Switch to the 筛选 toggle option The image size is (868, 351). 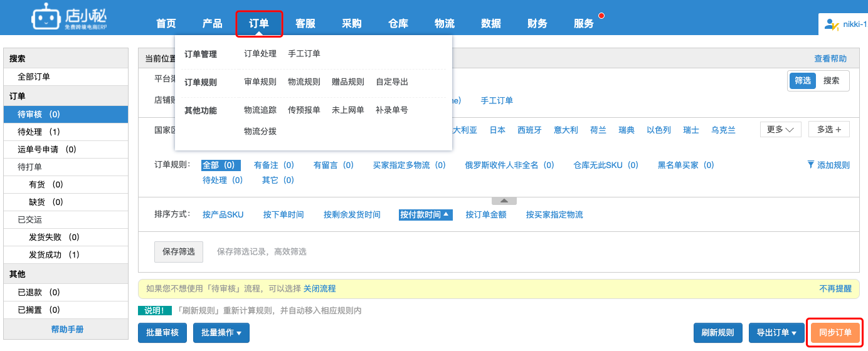tap(802, 81)
